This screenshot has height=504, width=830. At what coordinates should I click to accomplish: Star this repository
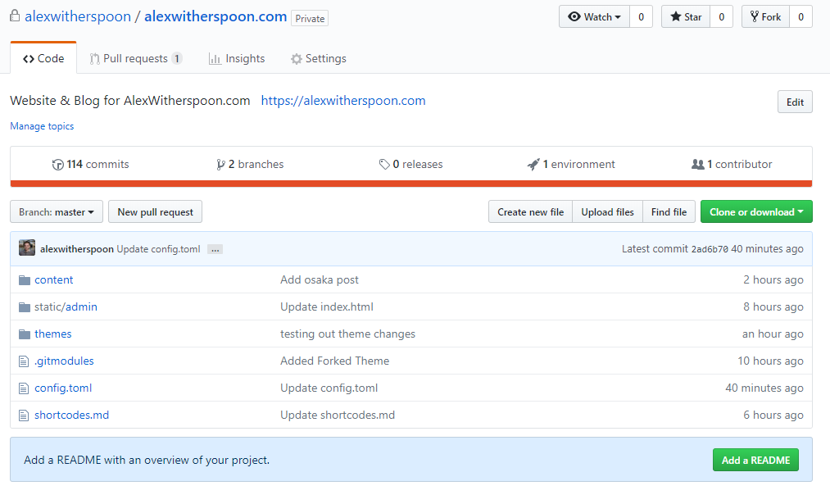tap(686, 17)
